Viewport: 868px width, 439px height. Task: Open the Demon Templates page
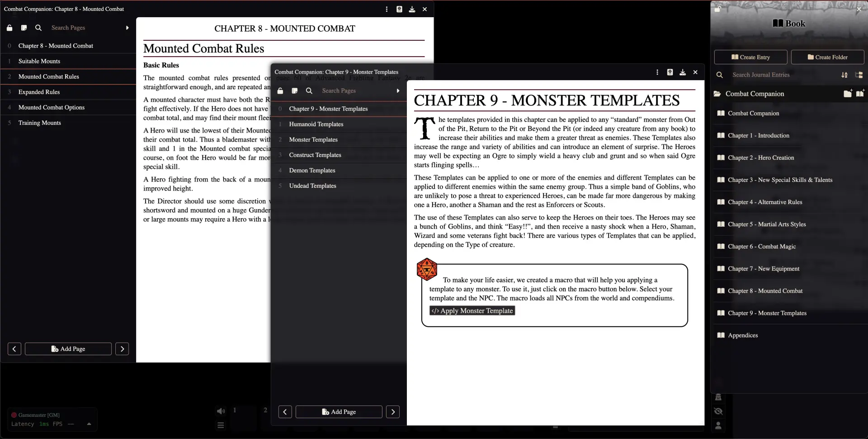[x=312, y=171]
